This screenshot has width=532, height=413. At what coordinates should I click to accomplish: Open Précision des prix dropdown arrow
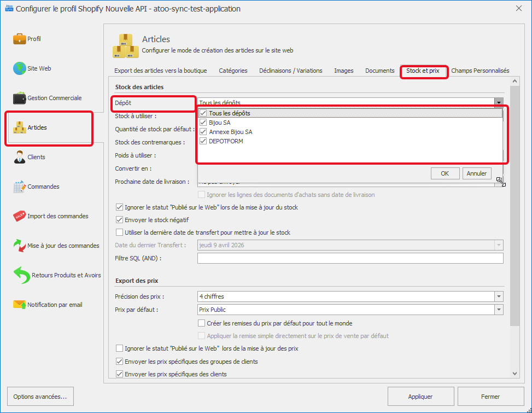tap(499, 296)
